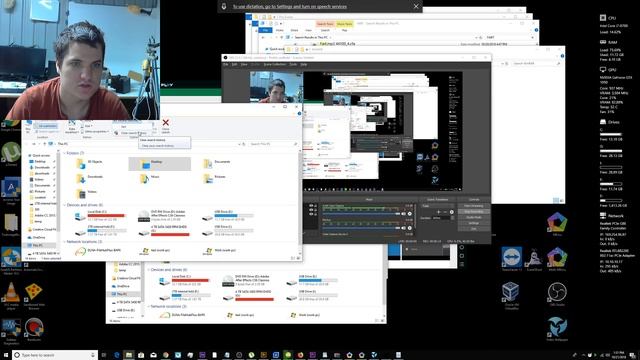Open mixer settings gear for first audio track

[x=410, y=214]
